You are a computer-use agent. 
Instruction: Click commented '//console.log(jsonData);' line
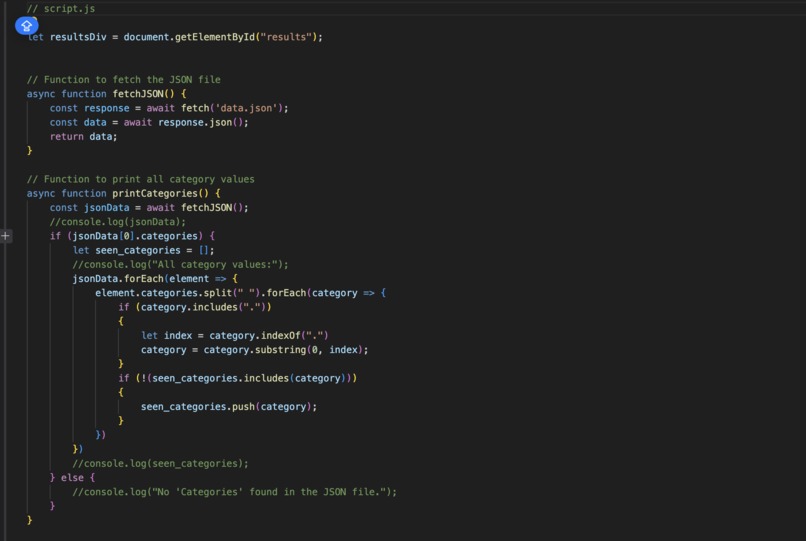[x=118, y=222]
